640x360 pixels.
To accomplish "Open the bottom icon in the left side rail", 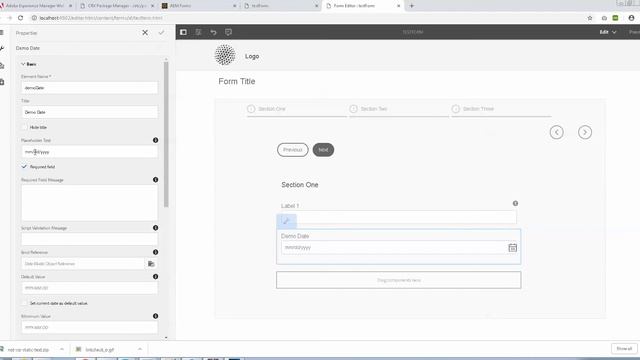I will pos(2,82).
